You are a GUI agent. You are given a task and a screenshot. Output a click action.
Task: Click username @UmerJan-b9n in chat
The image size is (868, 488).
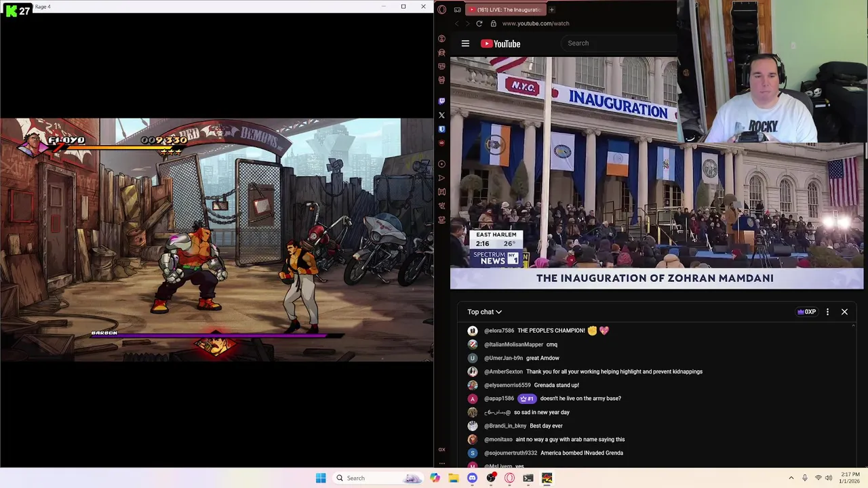click(503, 358)
